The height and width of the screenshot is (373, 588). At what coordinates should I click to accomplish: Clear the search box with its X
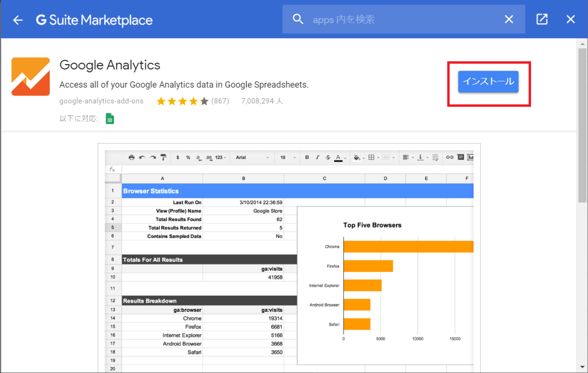point(509,20)
